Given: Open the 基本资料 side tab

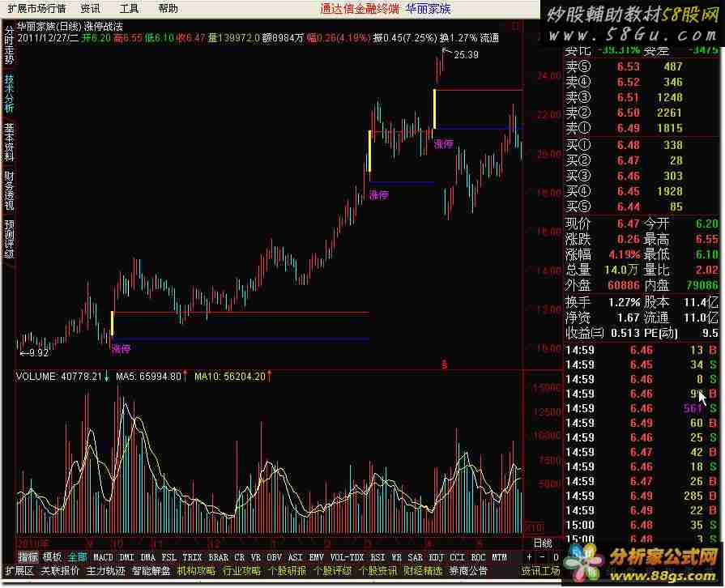Looking at the screenshot, I should pos(9,142).
